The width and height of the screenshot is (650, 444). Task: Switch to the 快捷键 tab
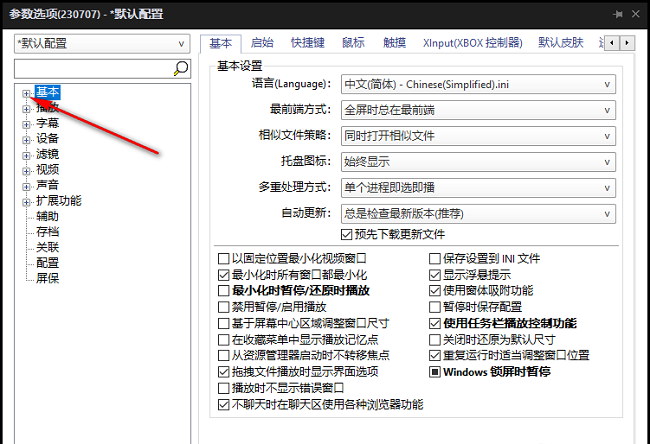(308, 43)
